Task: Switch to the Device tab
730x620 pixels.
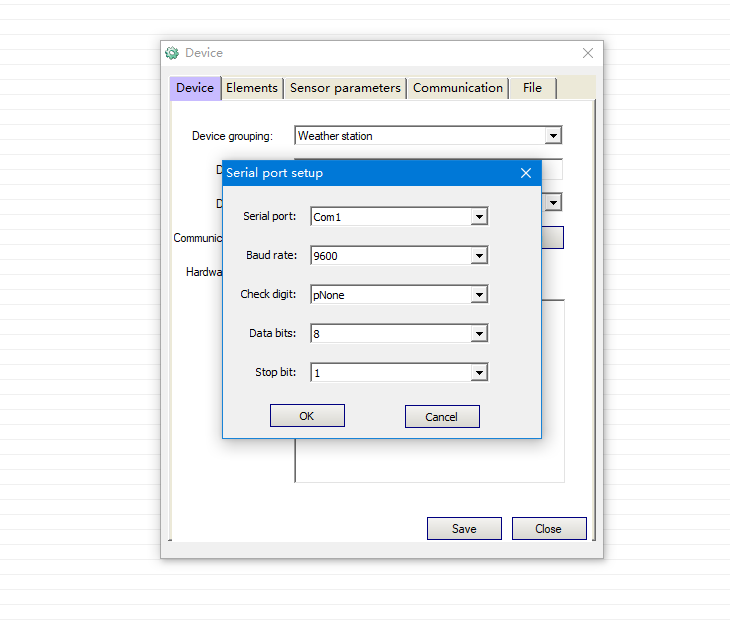Action: (x=195, y=88)
